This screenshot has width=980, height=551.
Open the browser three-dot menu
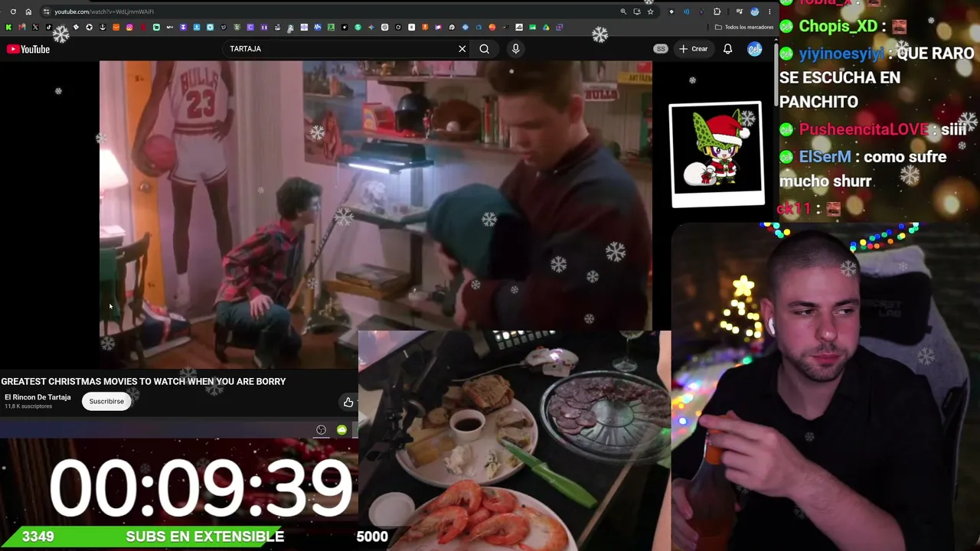[x=769, y=11]
